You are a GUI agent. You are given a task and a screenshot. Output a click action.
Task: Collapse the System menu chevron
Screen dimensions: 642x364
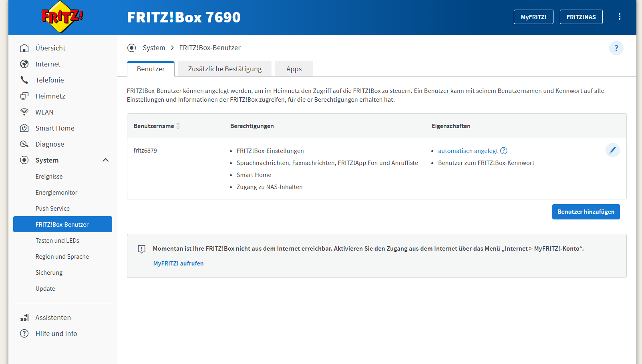(106, 160)
